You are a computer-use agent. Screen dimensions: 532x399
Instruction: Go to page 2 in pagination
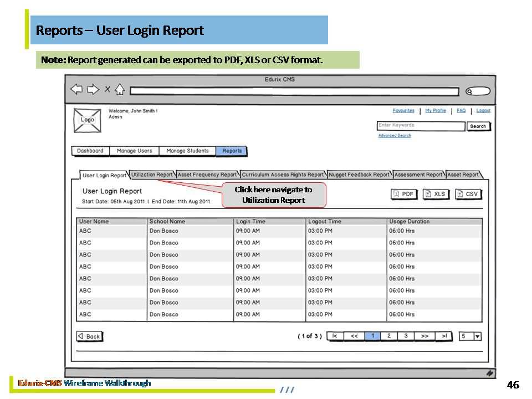point(389,336)
